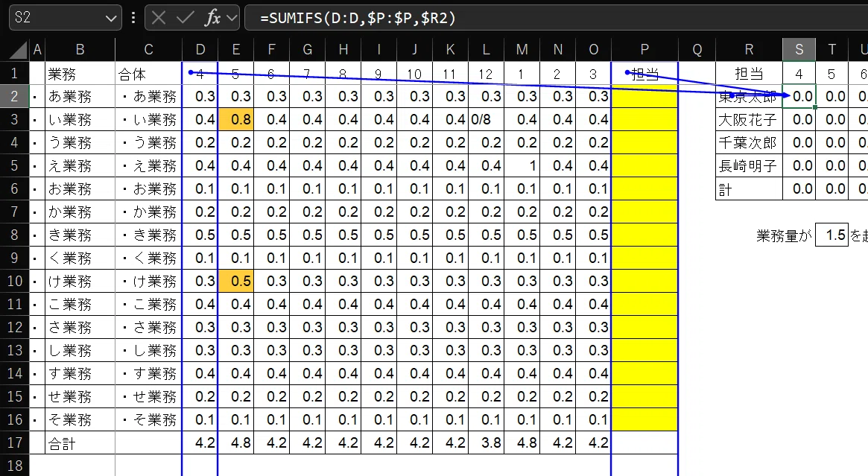Click the name 東京太郎
The height and width of the screenshot is (476, 868).
tap(747, 97)
